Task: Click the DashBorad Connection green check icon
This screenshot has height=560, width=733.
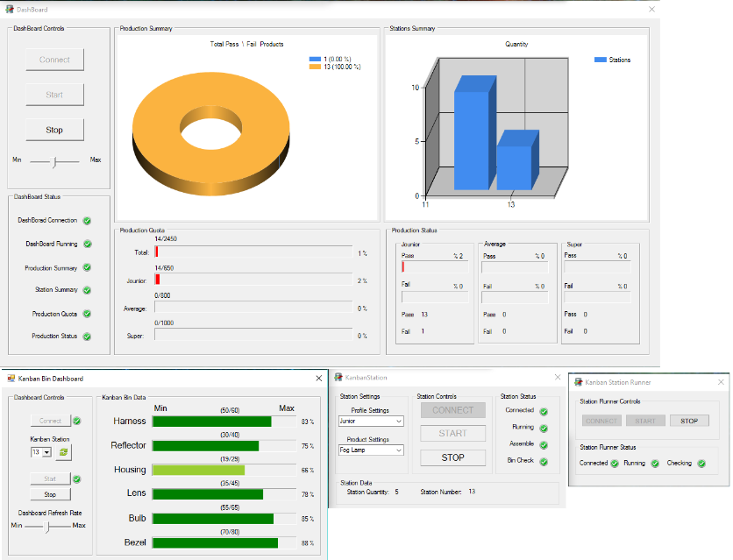Action: [87, 221]
